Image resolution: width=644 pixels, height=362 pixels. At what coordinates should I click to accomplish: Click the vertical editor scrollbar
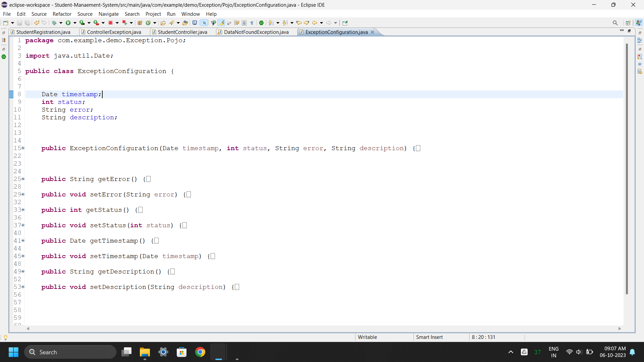627,168
